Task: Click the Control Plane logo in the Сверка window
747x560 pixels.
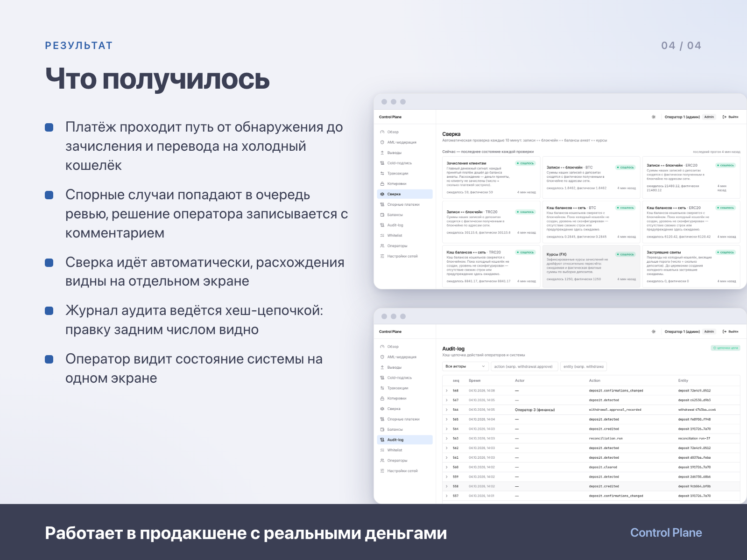Action: click(390, 117)
